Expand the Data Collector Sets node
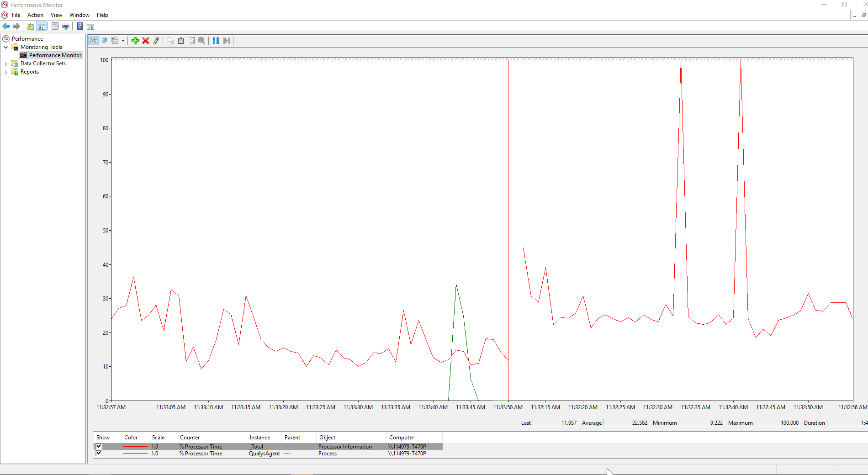868x475 pixels. [5, 64]
